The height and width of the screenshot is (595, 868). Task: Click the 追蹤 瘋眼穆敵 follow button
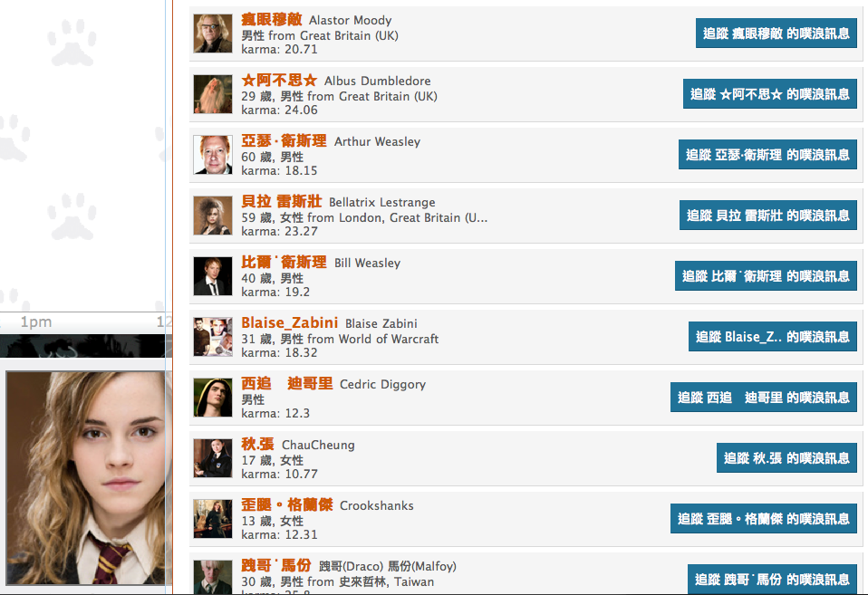pos(776,34)
